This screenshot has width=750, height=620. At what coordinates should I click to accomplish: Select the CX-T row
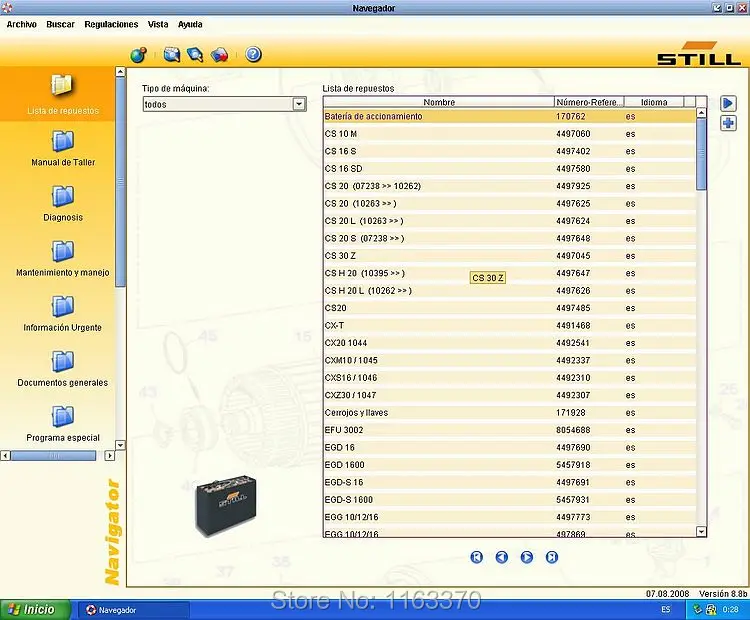point(509,326)
